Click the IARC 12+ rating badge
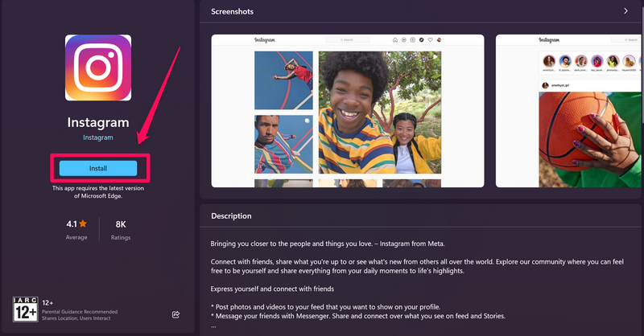 [x=26, y=309]
